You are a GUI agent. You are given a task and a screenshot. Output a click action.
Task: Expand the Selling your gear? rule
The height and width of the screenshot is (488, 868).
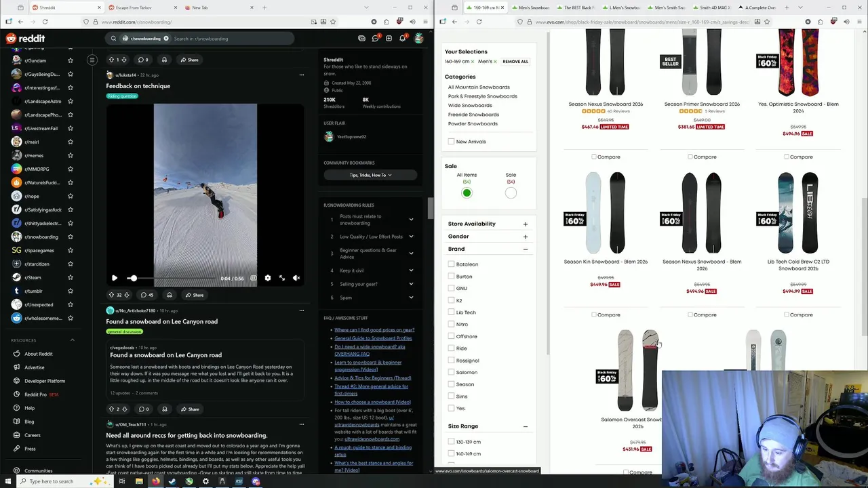click(411, 284)
